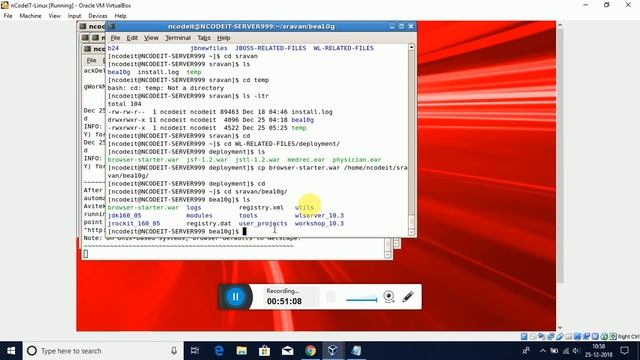
Task: Open the VirtualBox Devices menu
Action: [x=98, y=16]
